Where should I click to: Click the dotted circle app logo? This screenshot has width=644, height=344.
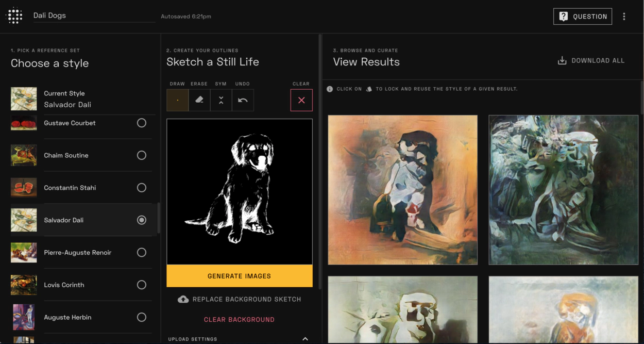point(15,16)
